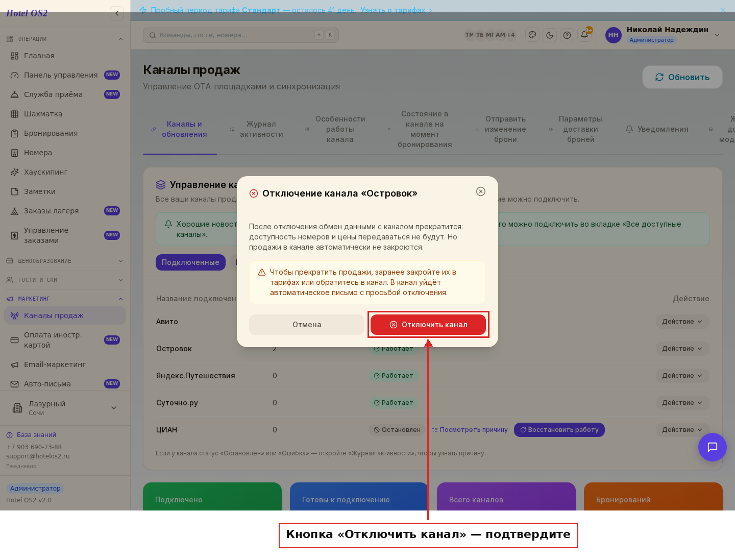The image size is (735, 560).
Task: Focus the command search field
Action: click(241, 35)
